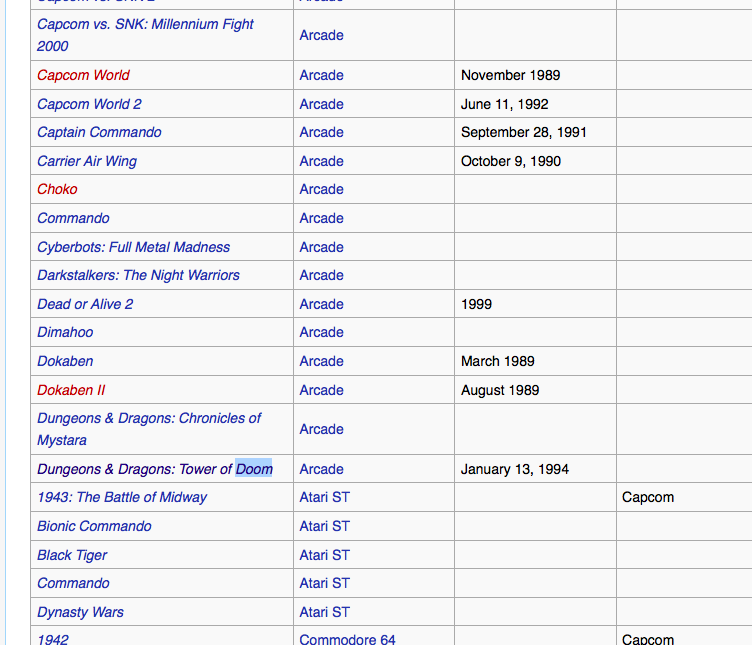Click Arcade link in Dokaben II row
Image resolution: width=752 pixels, height=645 pixels.
[x=321, y=390]
